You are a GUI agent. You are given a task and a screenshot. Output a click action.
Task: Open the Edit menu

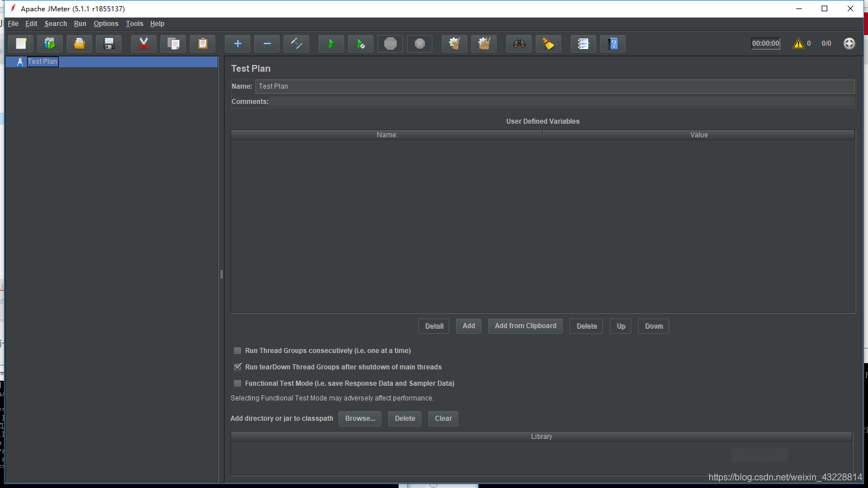(x=31, y=24)
